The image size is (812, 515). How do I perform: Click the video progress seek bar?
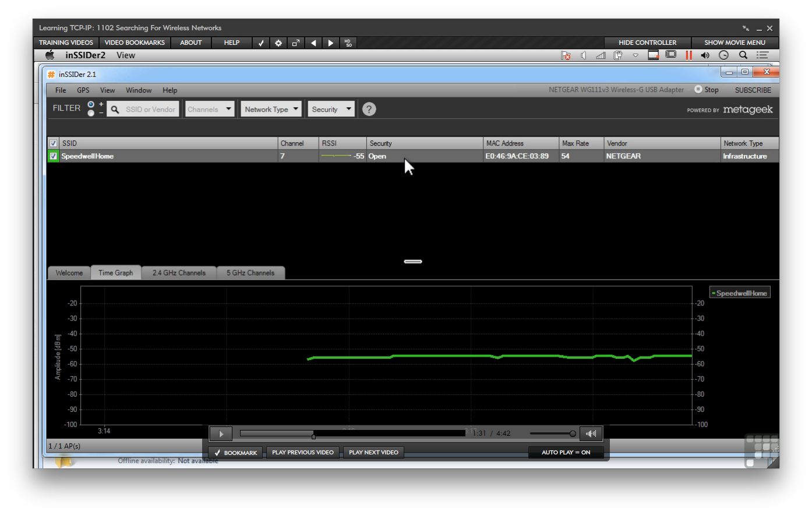[x=352, y=433]
